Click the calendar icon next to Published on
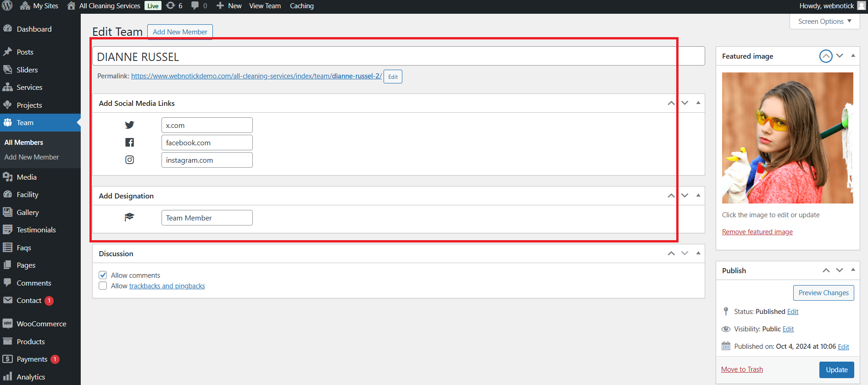The width and height of the screenshot is (868, 385). 726,346
